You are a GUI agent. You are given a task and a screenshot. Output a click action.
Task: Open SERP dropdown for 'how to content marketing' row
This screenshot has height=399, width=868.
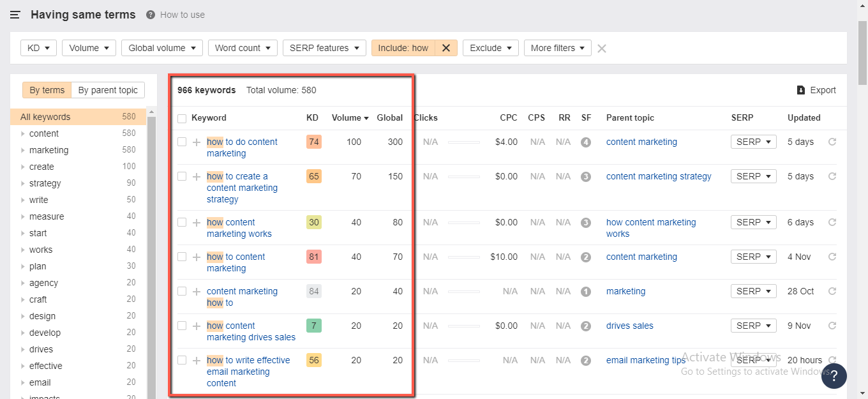click(753, 257)
